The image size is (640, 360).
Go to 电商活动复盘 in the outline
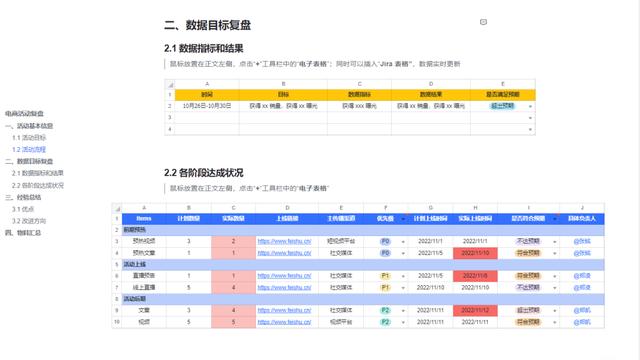(x=24, y=113)
